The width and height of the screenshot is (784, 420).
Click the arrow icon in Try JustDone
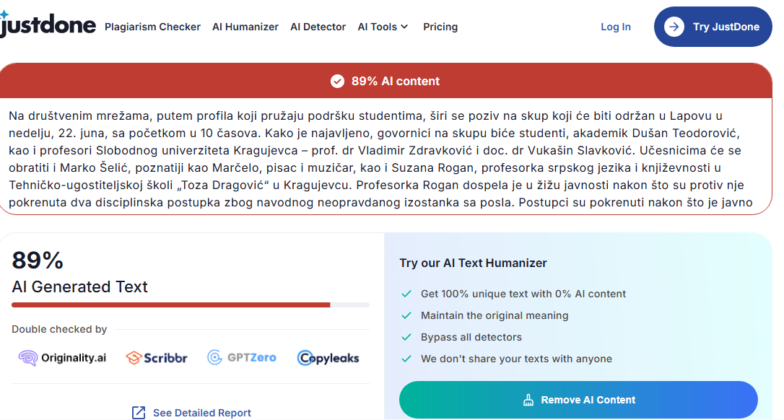point(674,27)
